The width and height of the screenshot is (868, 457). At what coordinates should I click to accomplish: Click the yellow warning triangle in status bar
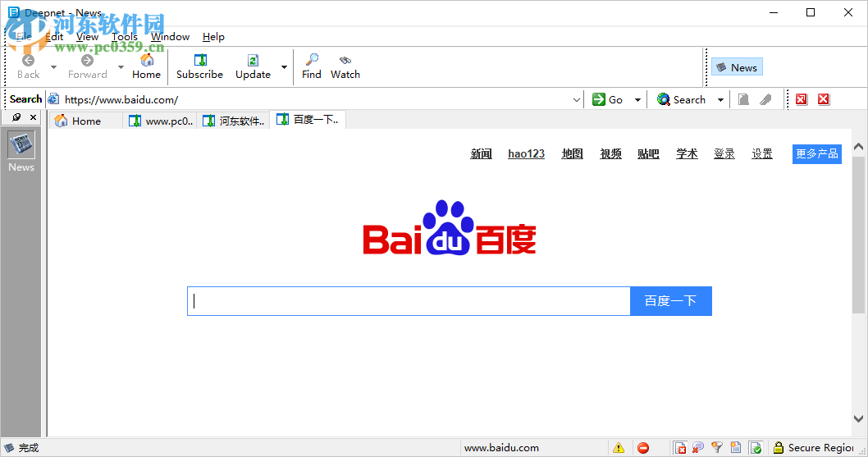coord(619,448)
